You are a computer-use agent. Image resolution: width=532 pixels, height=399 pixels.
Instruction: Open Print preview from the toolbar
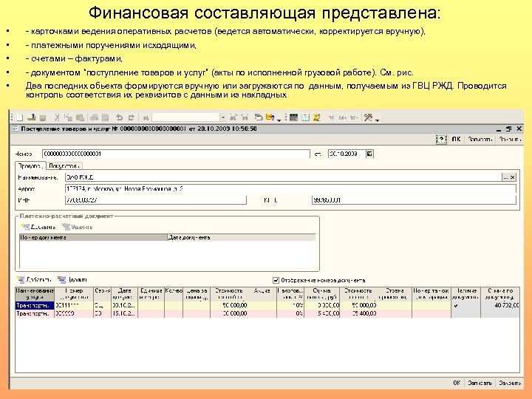tap(106, 117)
